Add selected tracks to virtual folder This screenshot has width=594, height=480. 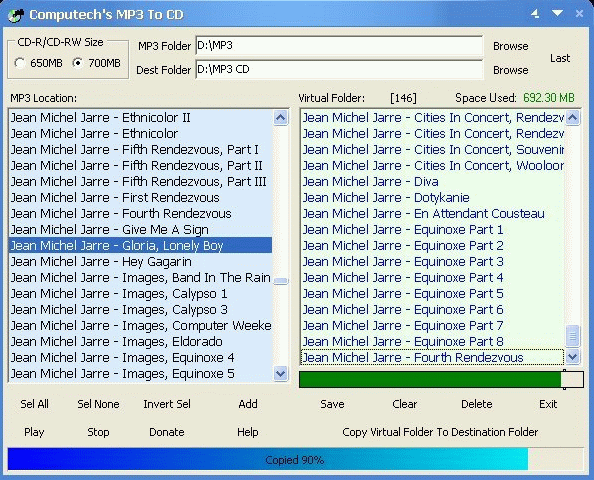coord(248,404)
